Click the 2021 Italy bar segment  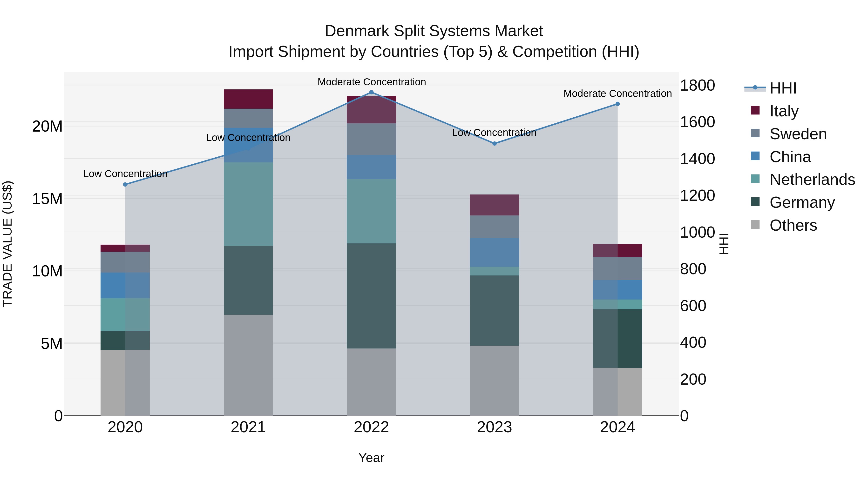(x=248, y=99)
